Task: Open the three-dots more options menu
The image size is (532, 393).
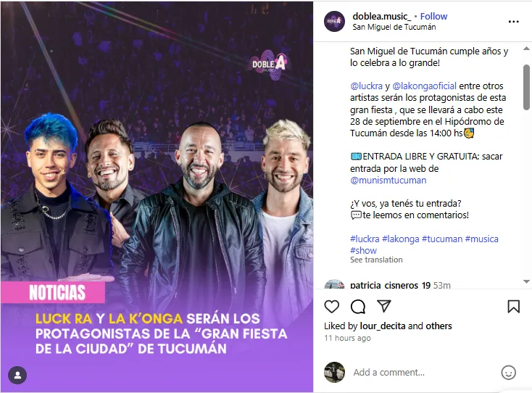Action: coord(513,22)
